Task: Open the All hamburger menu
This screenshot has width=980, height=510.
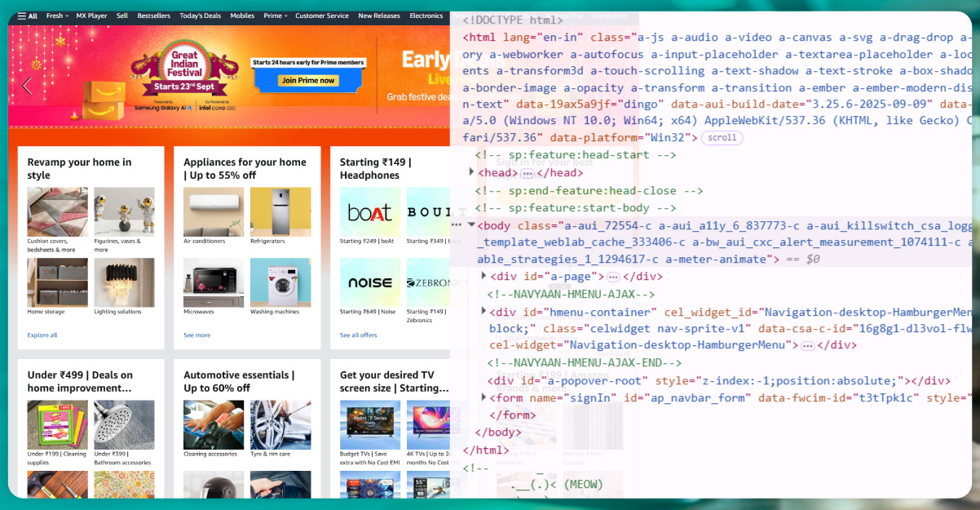Action: [27, 16]
